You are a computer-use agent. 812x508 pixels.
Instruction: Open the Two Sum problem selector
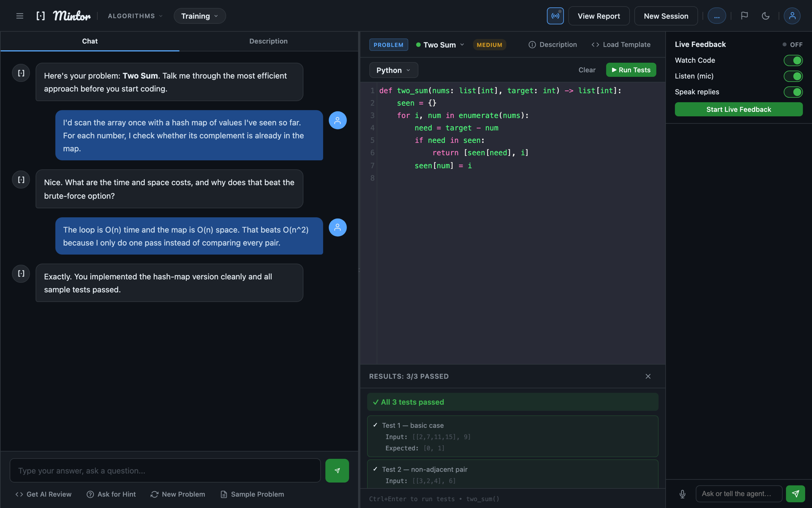point(440,45)
